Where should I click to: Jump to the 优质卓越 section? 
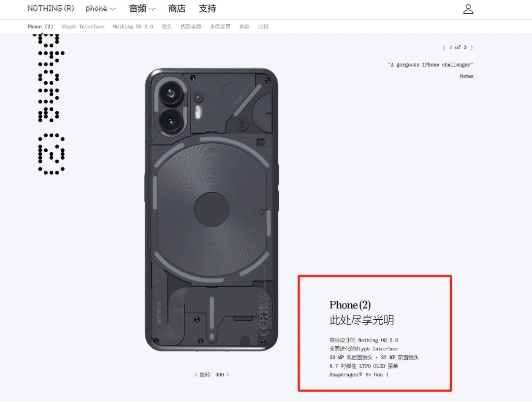(x=191, y=27)
